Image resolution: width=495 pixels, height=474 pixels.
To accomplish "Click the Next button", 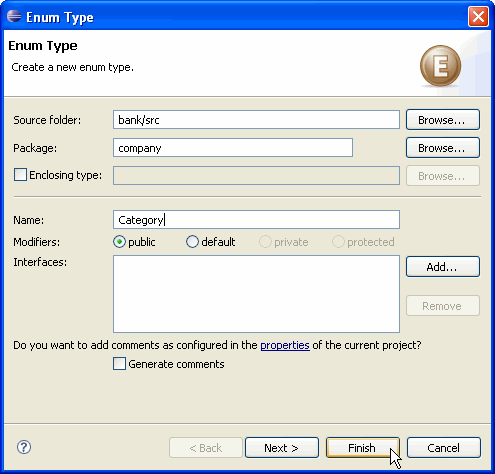I will pos(282,448).
